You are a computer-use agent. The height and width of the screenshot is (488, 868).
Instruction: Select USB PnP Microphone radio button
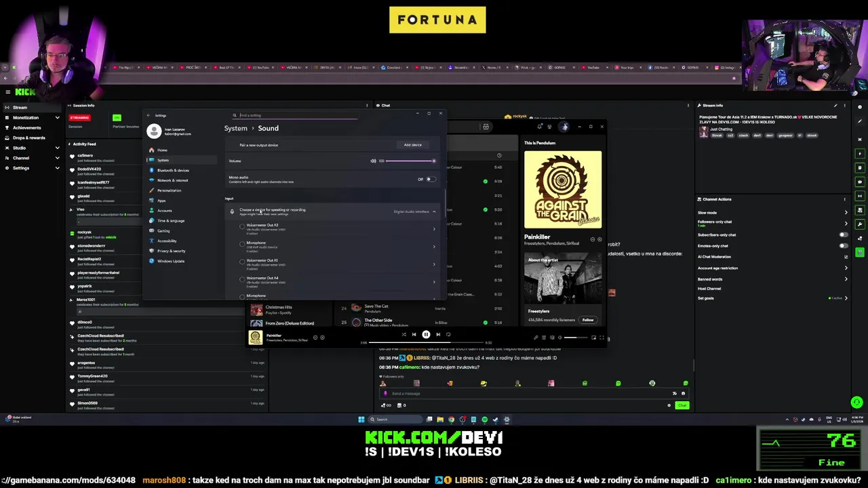[242, 245]
